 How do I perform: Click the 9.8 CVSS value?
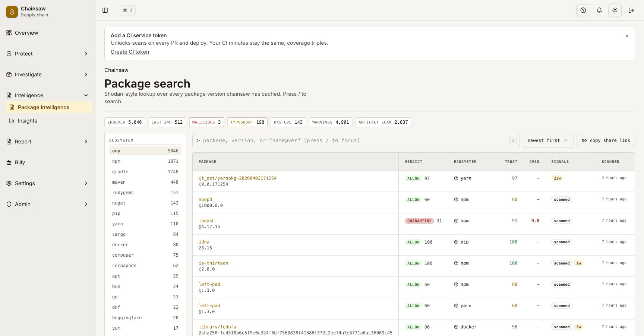(x=535, y=221)
